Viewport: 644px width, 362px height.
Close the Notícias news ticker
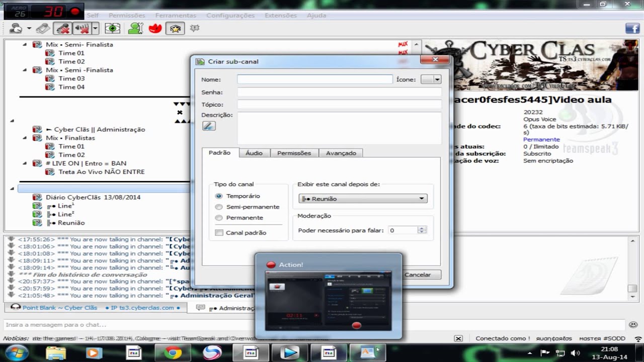pos(458,339)
